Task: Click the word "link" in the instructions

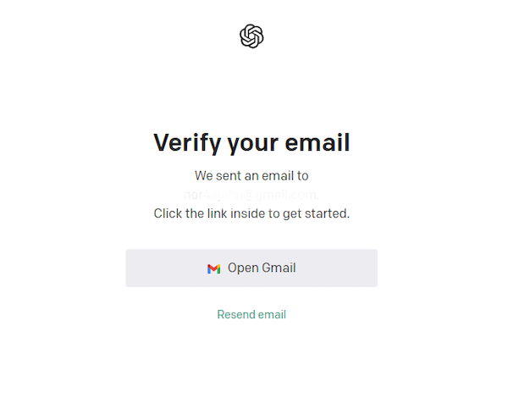Action: (217, 213)
